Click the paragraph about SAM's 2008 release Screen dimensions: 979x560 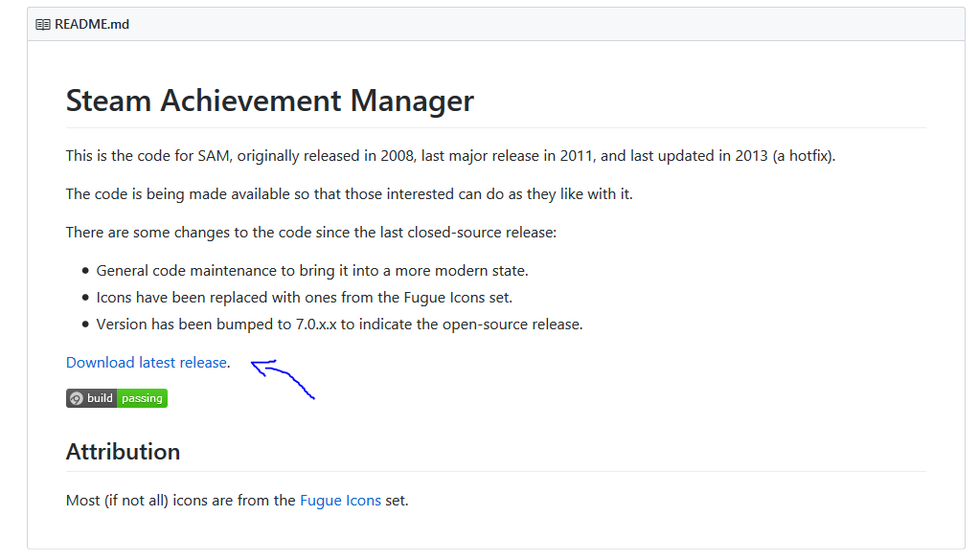click(x=450, y=155)
